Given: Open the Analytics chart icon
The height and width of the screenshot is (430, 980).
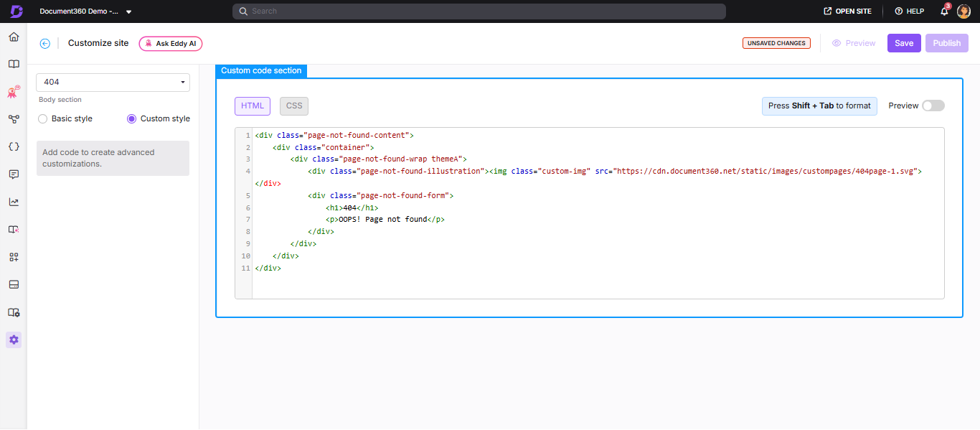Looking at the screenshot, I should point(14,202).
